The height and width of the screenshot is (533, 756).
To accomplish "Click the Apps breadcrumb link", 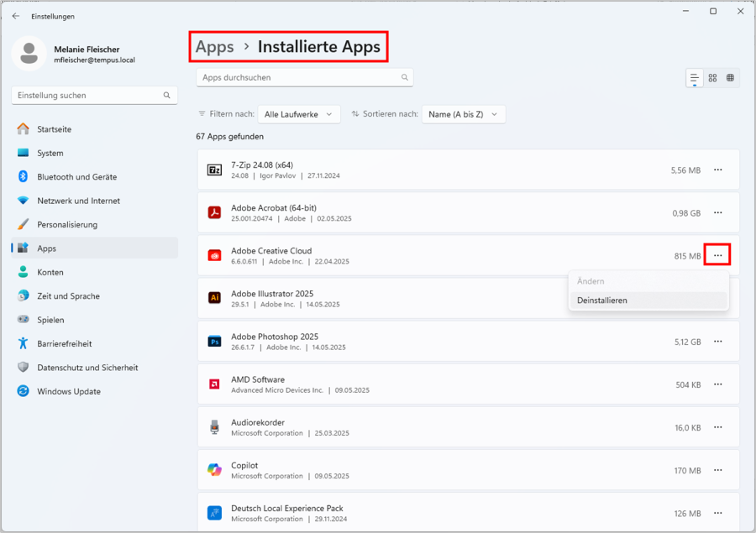I will pos(214,47).
